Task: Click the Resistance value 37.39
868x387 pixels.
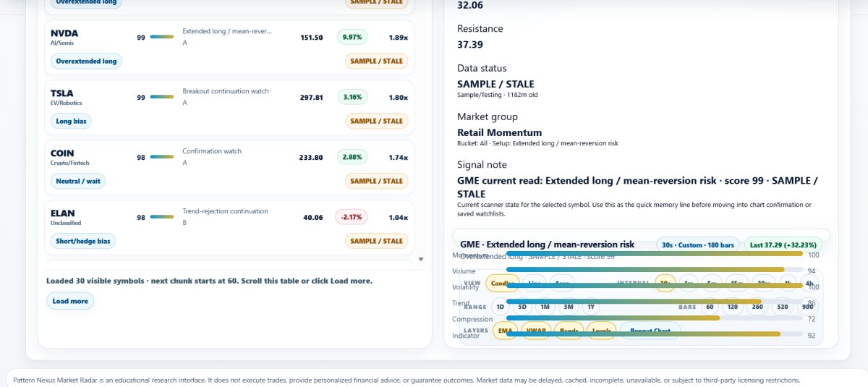Action: (469, 45)
